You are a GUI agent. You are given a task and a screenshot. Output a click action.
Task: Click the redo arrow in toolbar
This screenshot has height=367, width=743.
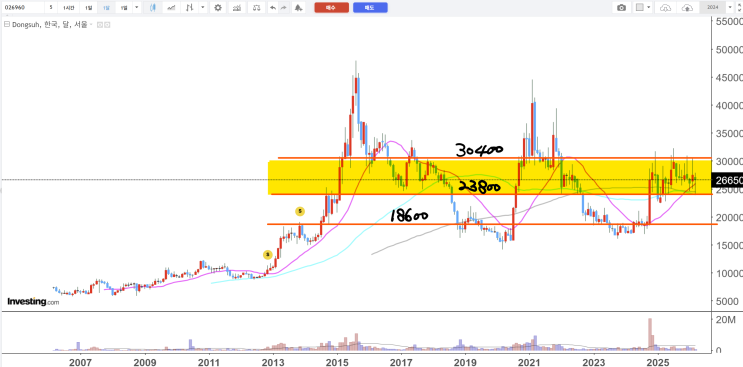click(283, 8)
